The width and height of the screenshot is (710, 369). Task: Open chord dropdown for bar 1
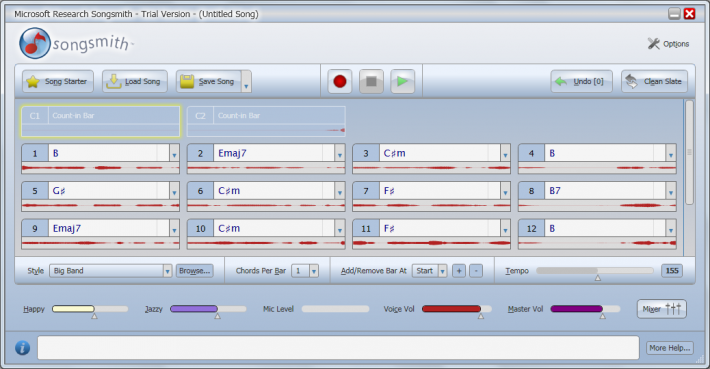174,153
